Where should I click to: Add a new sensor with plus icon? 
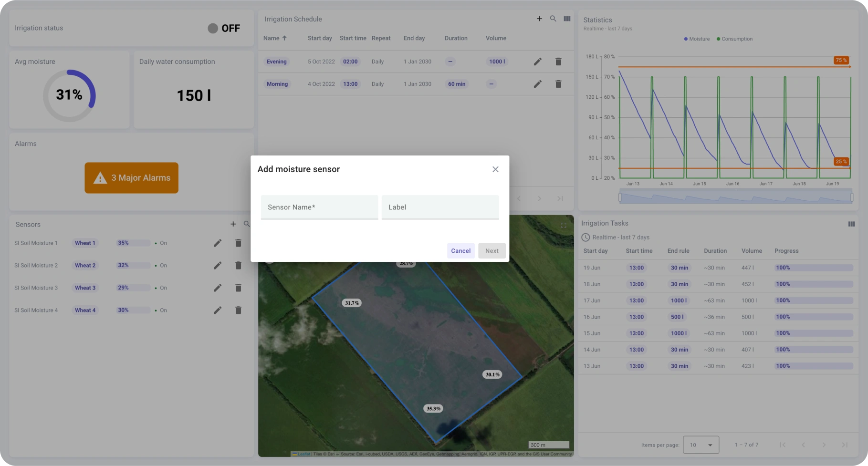[x=233, y=224]
